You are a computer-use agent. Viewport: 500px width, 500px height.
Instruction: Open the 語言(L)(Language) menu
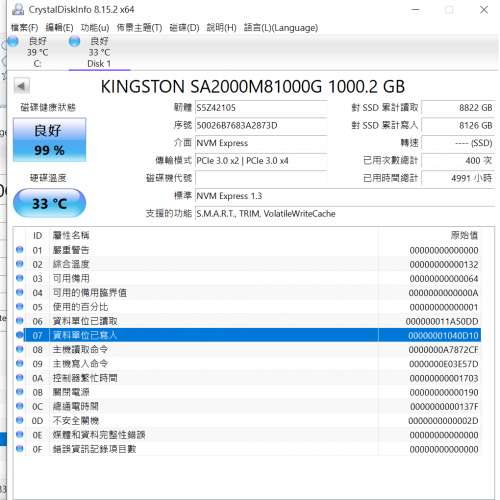(x=281, y=28)
